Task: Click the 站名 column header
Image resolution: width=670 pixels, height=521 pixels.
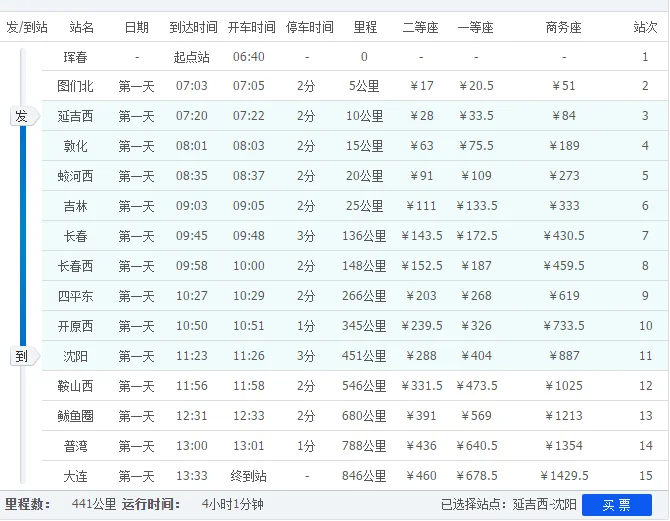Action: (81, 27)
